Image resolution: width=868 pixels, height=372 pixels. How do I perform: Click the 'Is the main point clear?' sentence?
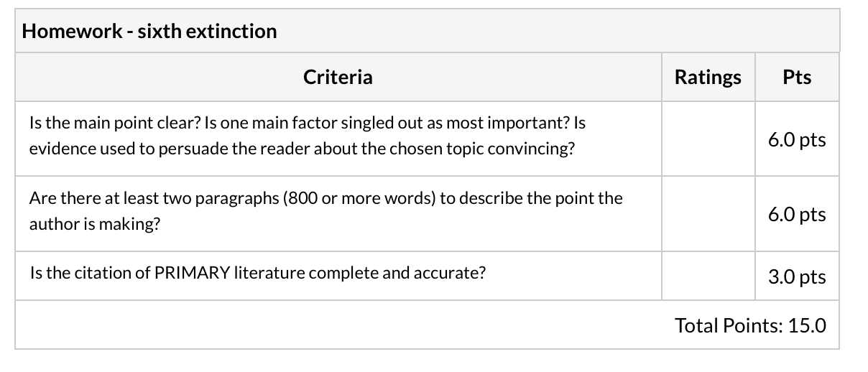click(116, 123)
